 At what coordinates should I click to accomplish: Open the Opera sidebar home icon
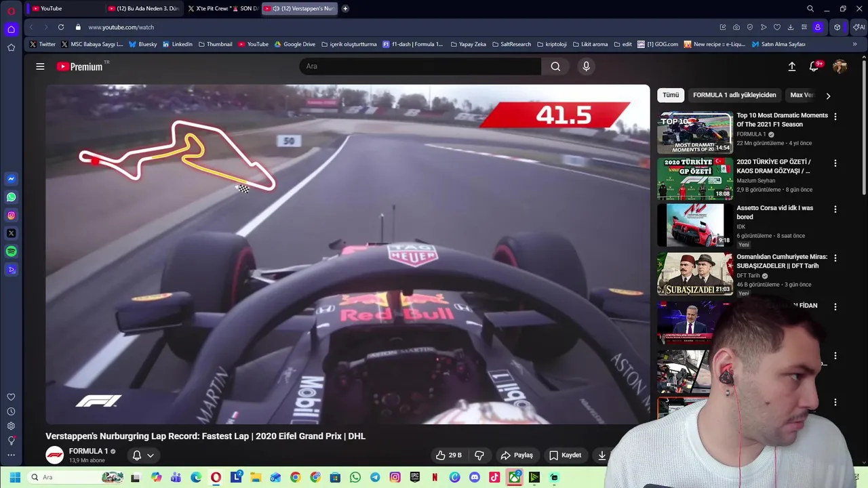tap(11, 29)
